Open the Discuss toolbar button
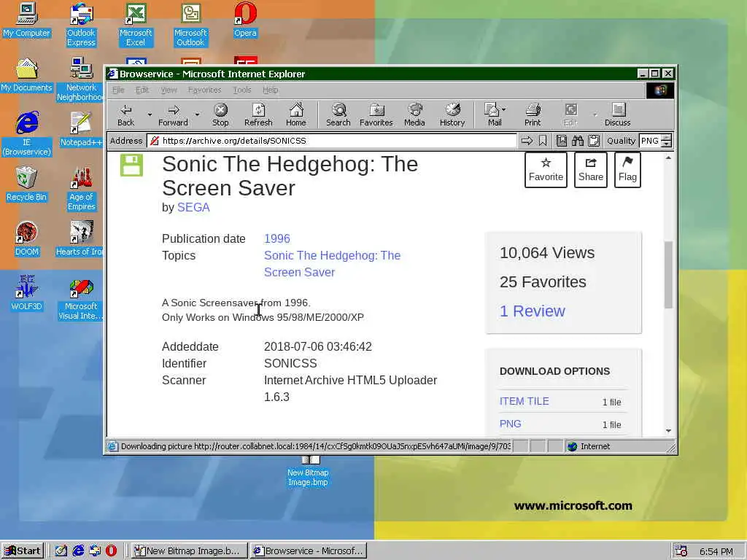 [618, 115]
